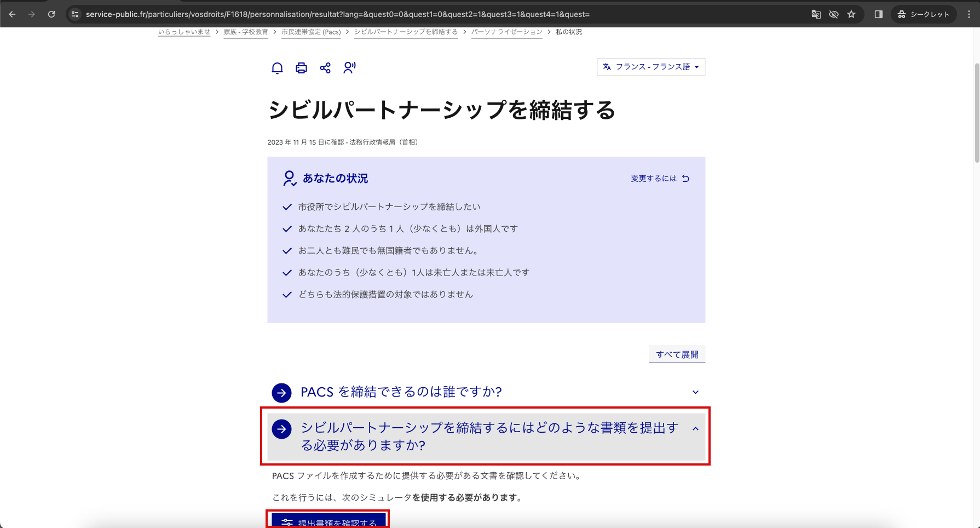Click the page vertical scrollbar
Image resolution: width=980 pixels, height=528 pixels.
tap(977, 112)
